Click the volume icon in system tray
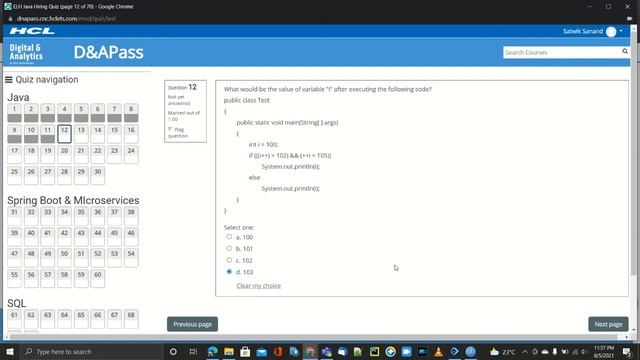Screen dimensions: 640x360 click(583, 351)
